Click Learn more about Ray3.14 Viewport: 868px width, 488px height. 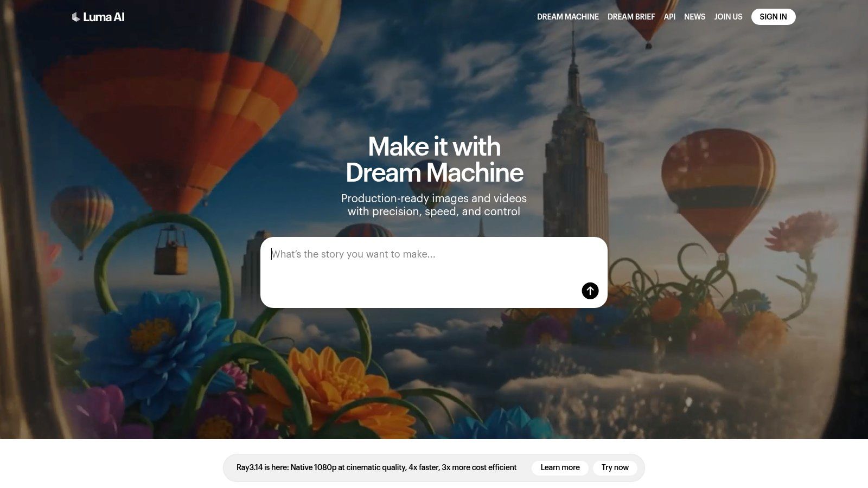[x=560, y=468]
